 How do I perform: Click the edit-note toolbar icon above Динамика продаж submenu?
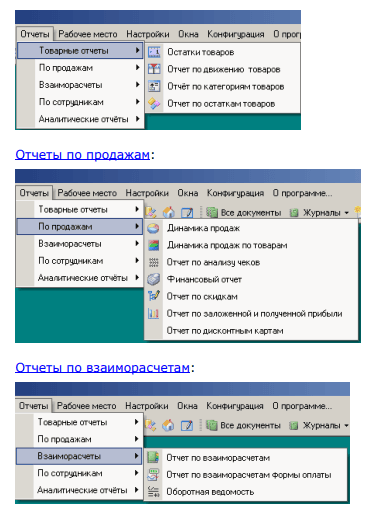pyautogui.click(x=187, y=212)
